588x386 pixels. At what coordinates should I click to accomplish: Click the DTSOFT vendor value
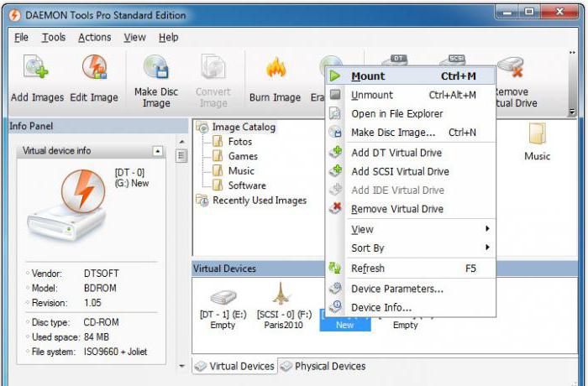[102, 274]
